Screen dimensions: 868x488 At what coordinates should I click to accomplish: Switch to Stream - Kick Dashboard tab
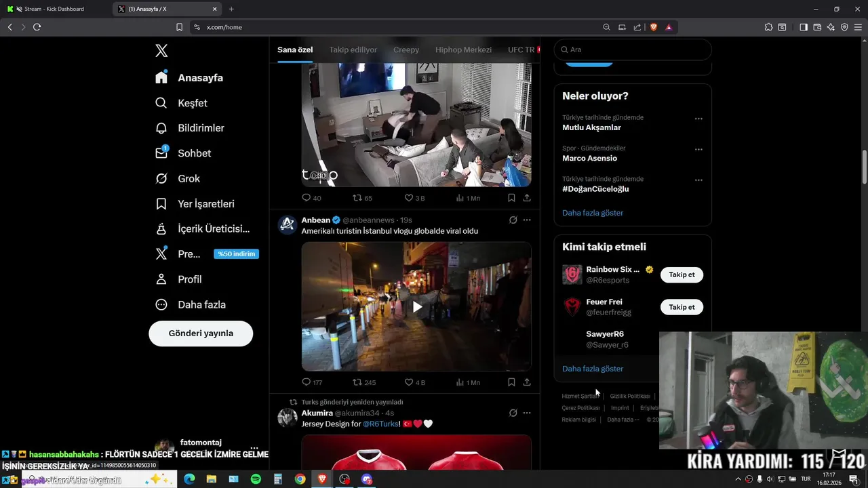pos(54,9)
